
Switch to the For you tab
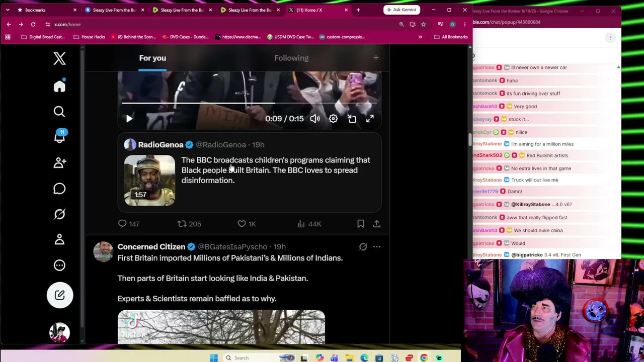[x=152, y=58]
